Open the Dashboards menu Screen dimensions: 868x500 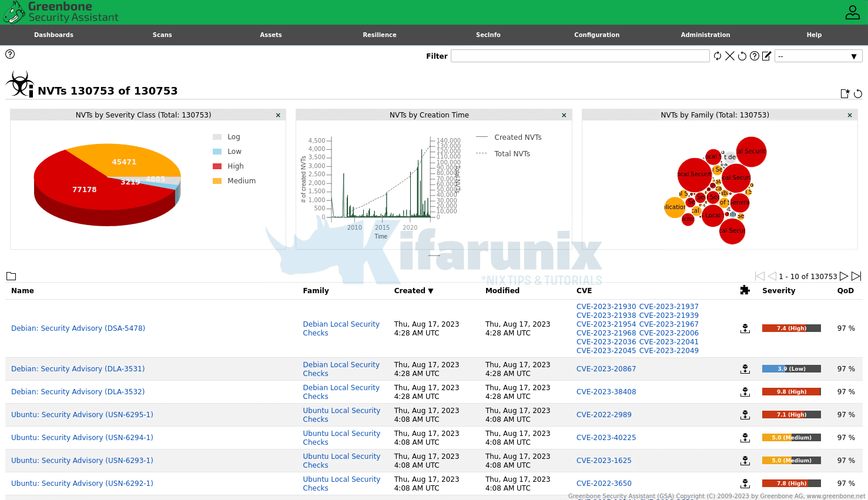[x=54, y=35]
